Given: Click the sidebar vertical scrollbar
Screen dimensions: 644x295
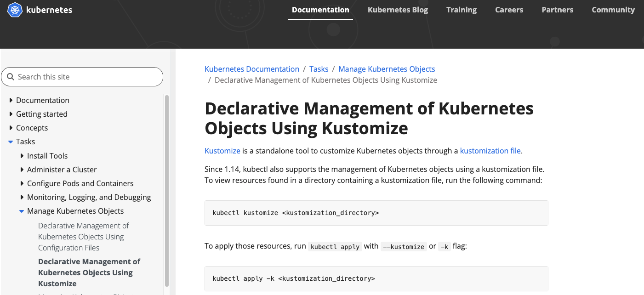Looking at the screenshot, I should point(167,191).
